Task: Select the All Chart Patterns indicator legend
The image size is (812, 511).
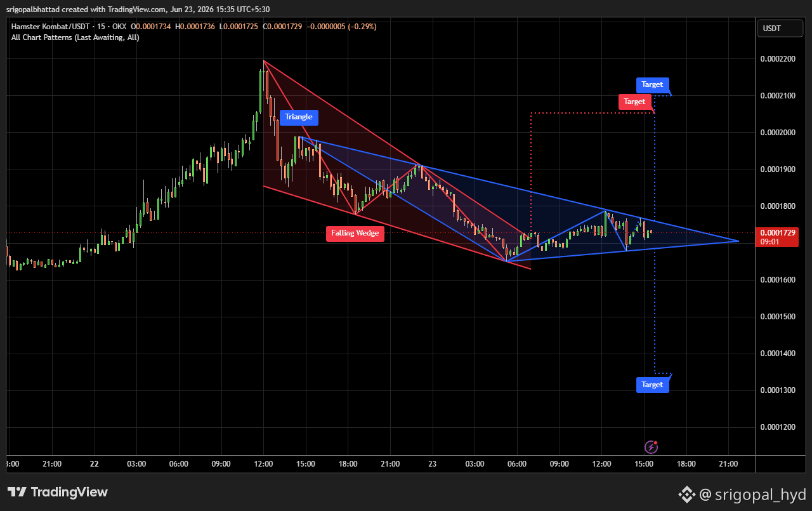Action: (x=75, y=37)
